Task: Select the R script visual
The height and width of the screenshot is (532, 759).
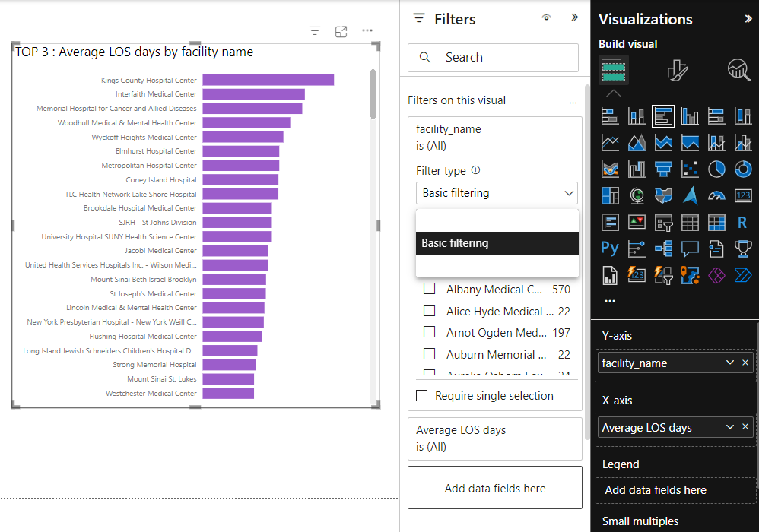Action: pyautogui.click(x=743, y=223)
